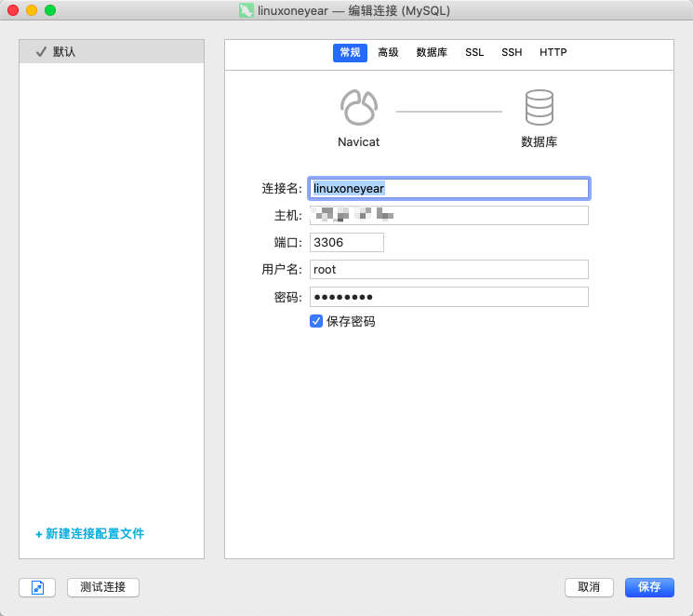The height and width of the screenshot is (616, 693).
Task: Click the 端口 port field showing 3306
Action: tap(346, 242)
